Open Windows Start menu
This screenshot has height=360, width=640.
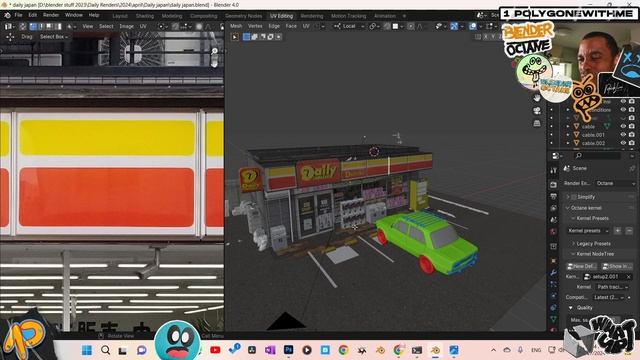pos(87,350)
